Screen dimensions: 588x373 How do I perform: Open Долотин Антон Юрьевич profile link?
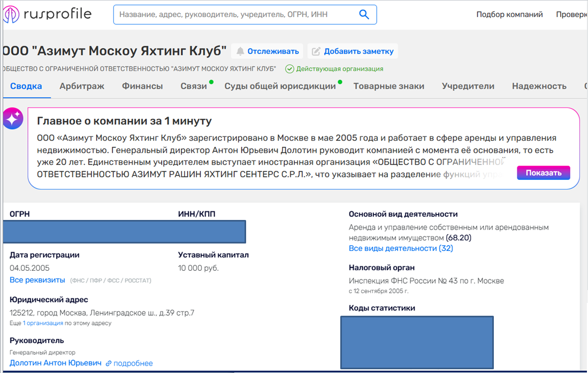(x=56, y=363)
